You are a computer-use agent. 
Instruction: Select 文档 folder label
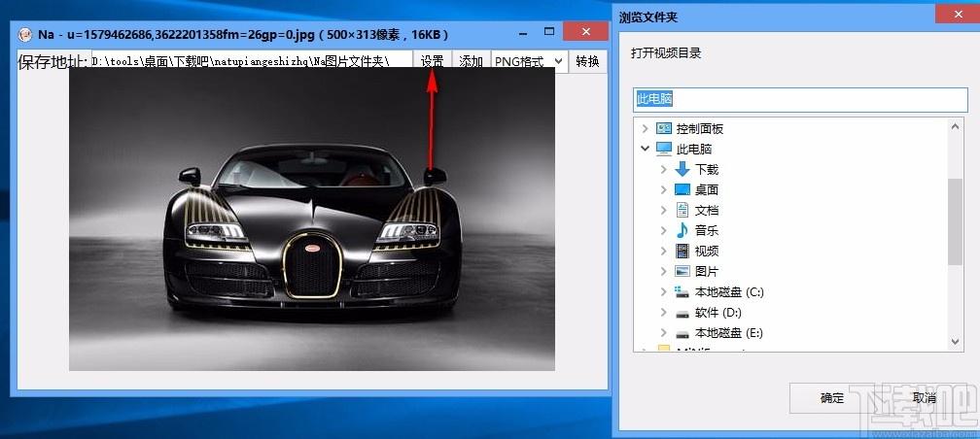pos(707,211)
